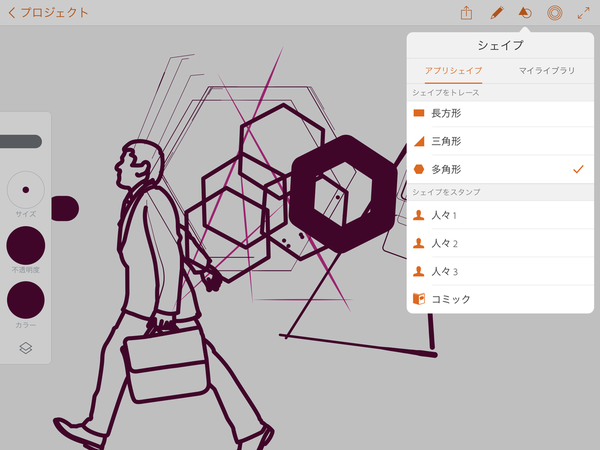Choose 長方形 shape to trace
The height and width of the screenshot is (450, 600).
point(500,113)
